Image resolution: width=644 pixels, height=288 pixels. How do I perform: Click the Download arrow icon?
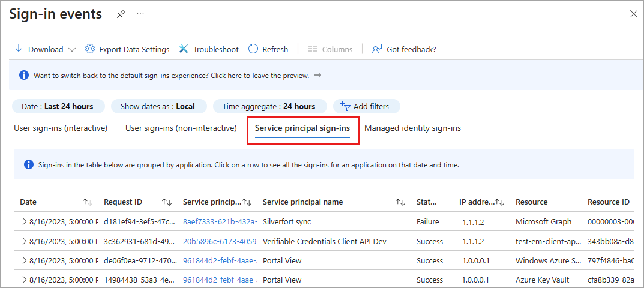(x=18, y=49)
